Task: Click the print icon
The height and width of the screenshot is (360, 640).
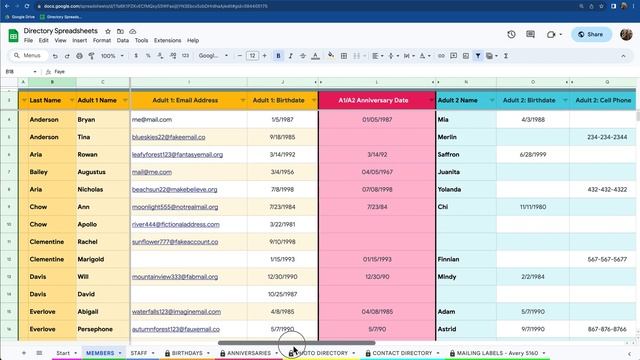Action: [x=79, y=56]
